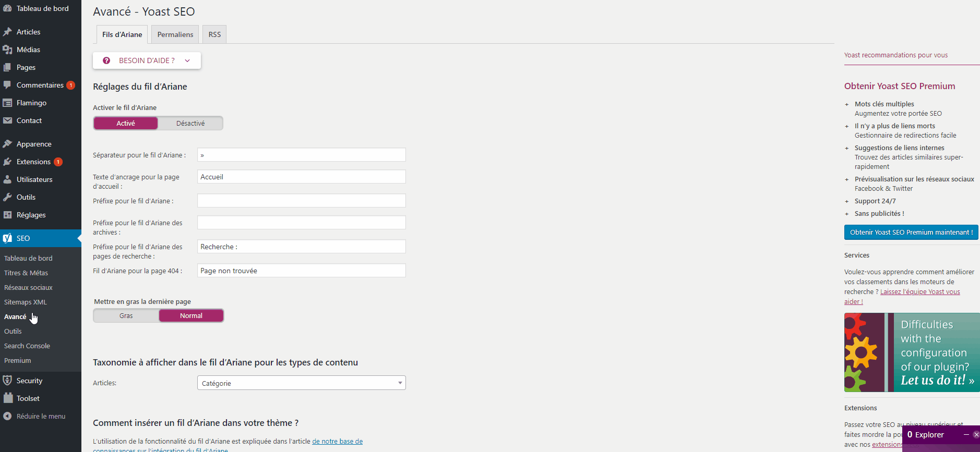This screenshot has height=452, width=980.
Task: Open the de notre base de connaissances link
Action: tap(337, 441)
